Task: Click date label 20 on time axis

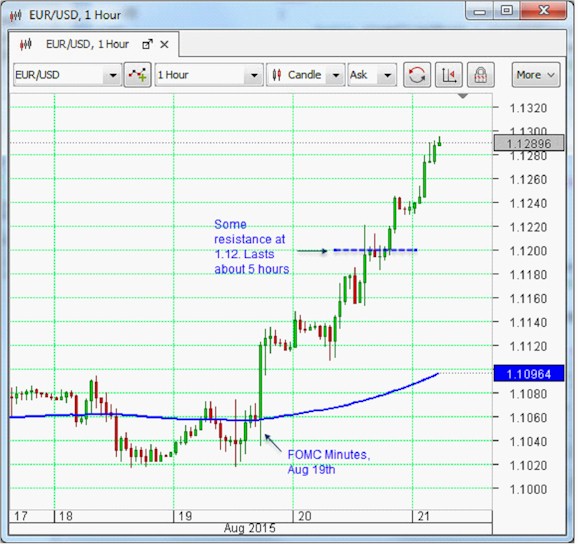Action: [304, 516]
